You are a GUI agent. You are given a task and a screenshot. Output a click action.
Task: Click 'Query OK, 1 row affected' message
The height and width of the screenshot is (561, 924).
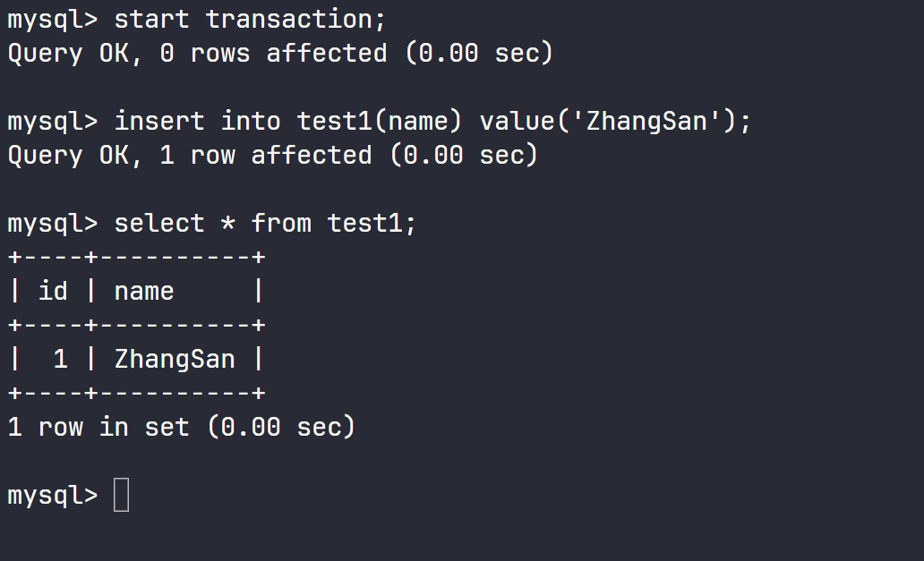189,155
